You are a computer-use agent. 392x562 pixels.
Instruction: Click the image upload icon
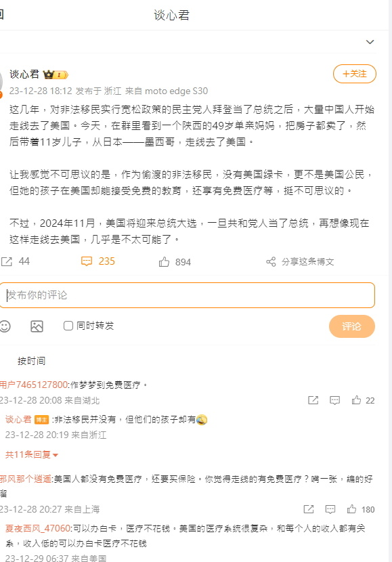37,326
